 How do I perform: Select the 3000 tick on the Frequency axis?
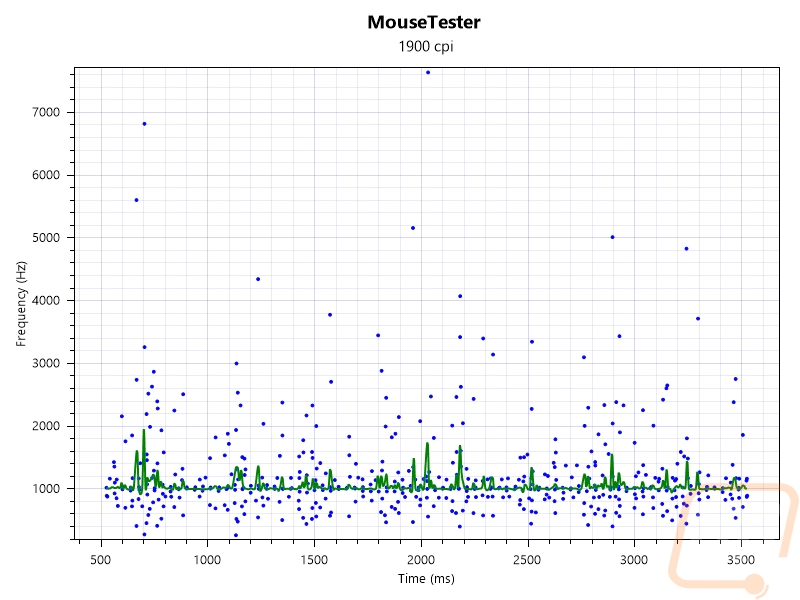pos(46,363)
